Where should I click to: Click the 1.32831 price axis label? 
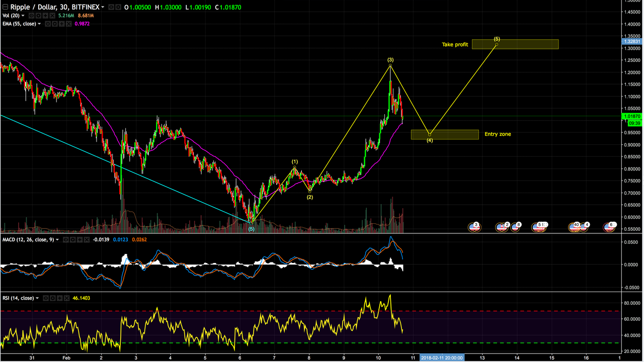tap(631, 42)
